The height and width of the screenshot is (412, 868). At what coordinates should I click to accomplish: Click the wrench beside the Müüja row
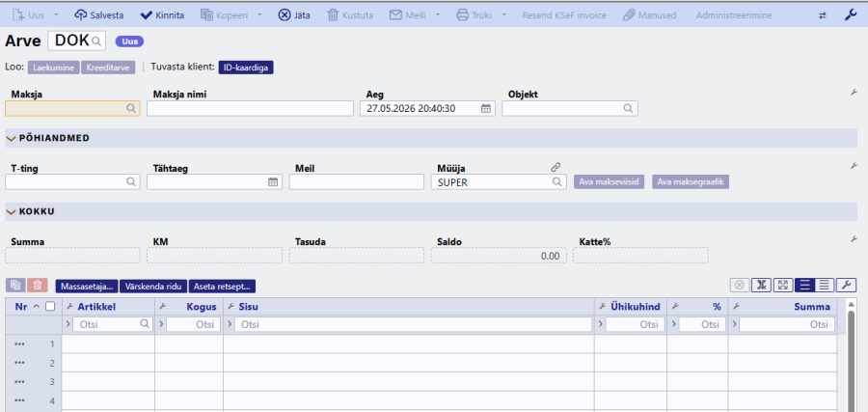coord(854,166)
